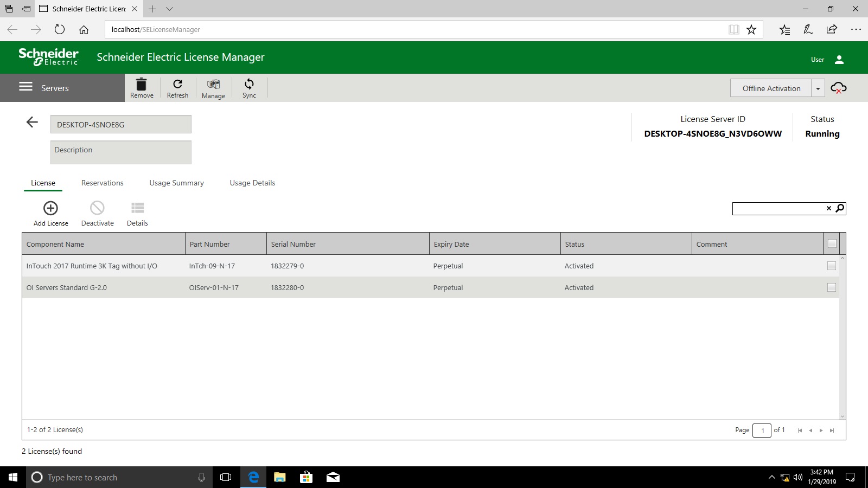The height and width of the screenshot is (488, 868).
Task: Click the Remove trash icon
Action: point(142,85)
